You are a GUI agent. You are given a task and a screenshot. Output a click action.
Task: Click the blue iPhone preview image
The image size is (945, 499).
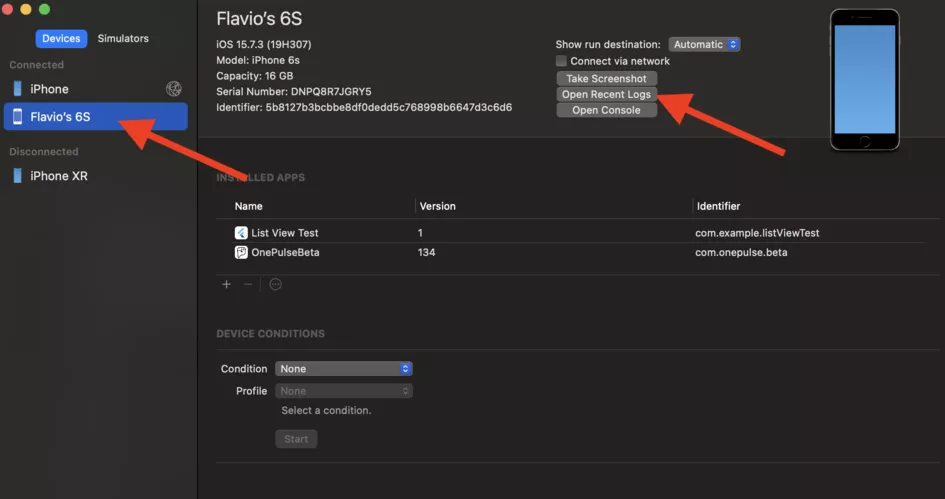[864, 79]
